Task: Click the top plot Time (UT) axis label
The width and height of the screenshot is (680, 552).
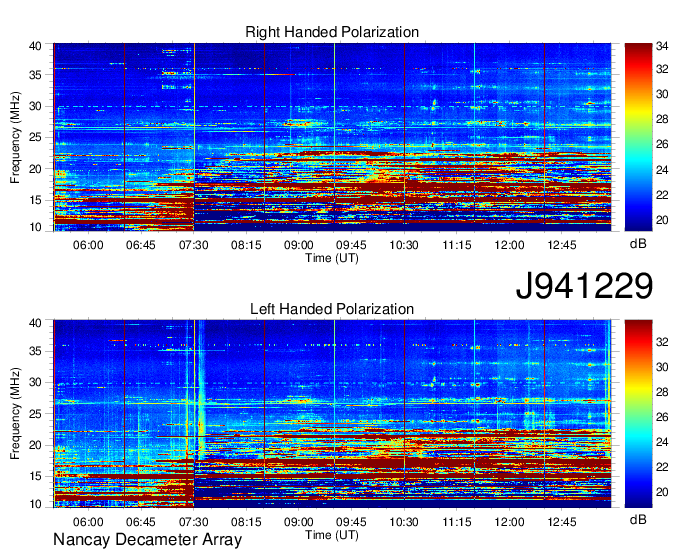Action: [332, 258]
